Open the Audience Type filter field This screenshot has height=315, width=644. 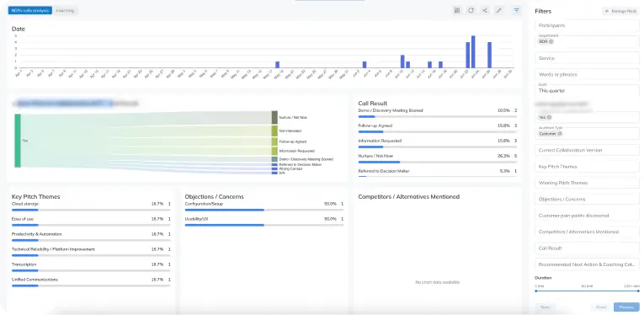pos(587,133)
